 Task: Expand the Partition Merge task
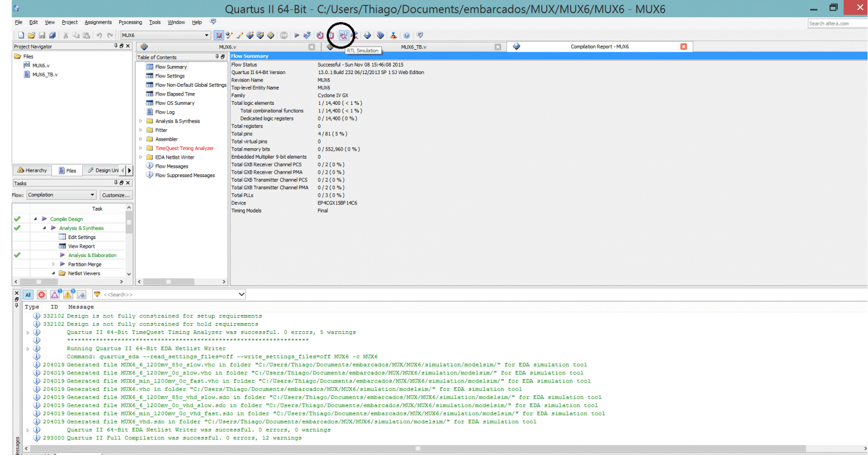(x=53, y=264)
